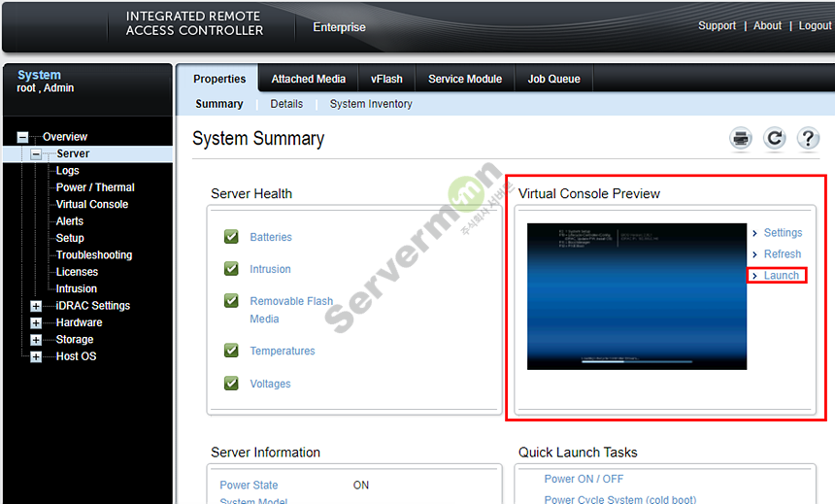Expand the iDRAC Settings node
835x504 pixels.
(36, 306)
